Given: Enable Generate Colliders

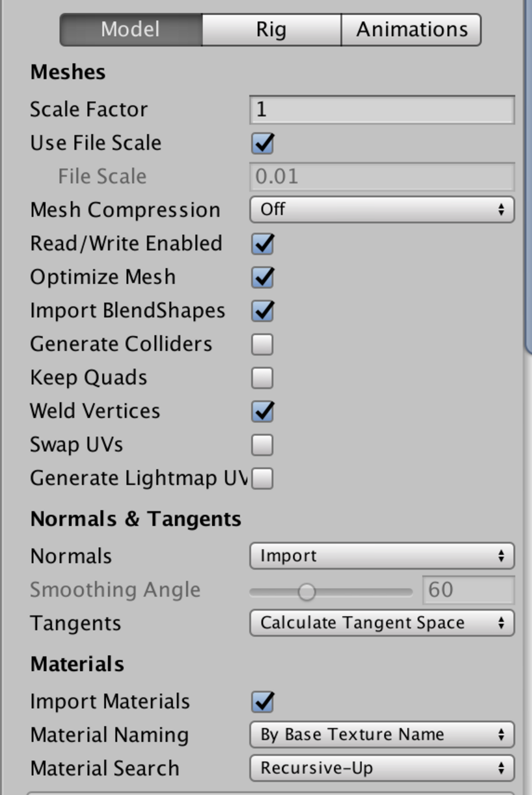Looking at the screenshot, I should pyautogui.click(x=262, y=344).
